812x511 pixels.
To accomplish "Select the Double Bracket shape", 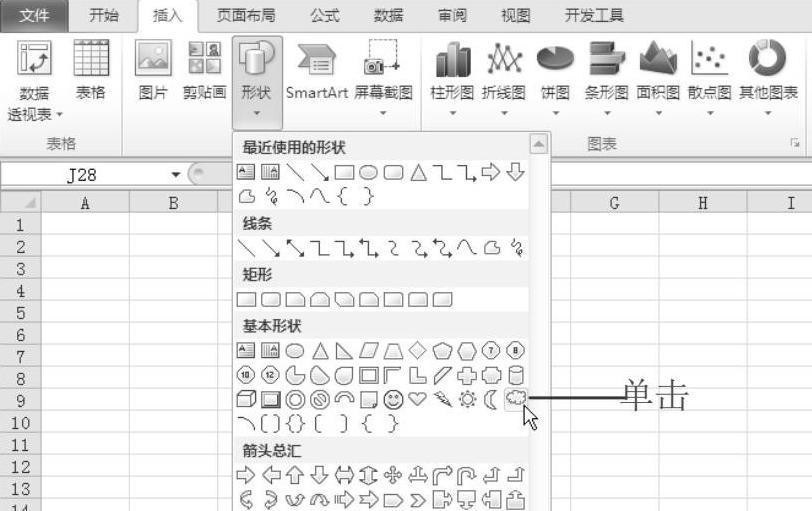I will 270,424.
